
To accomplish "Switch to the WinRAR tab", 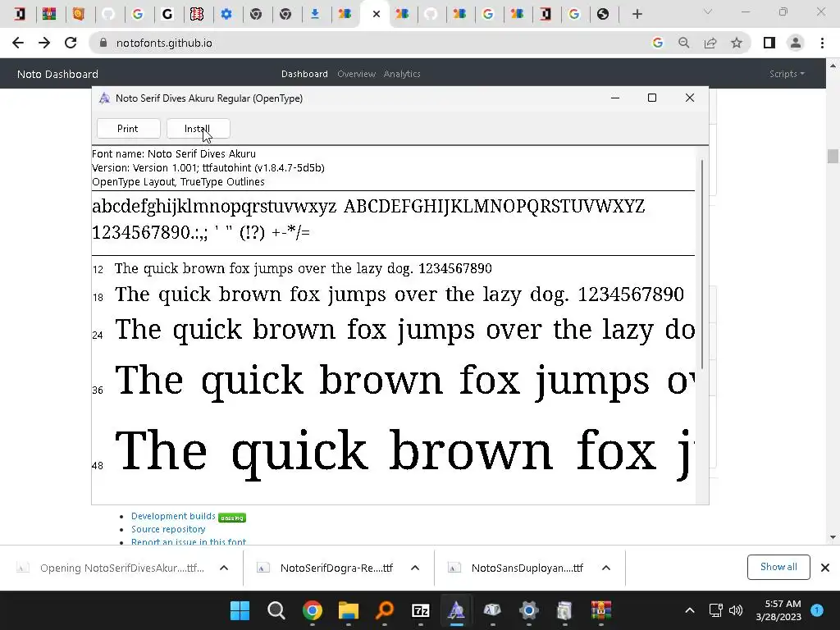I will click(49, 14).
